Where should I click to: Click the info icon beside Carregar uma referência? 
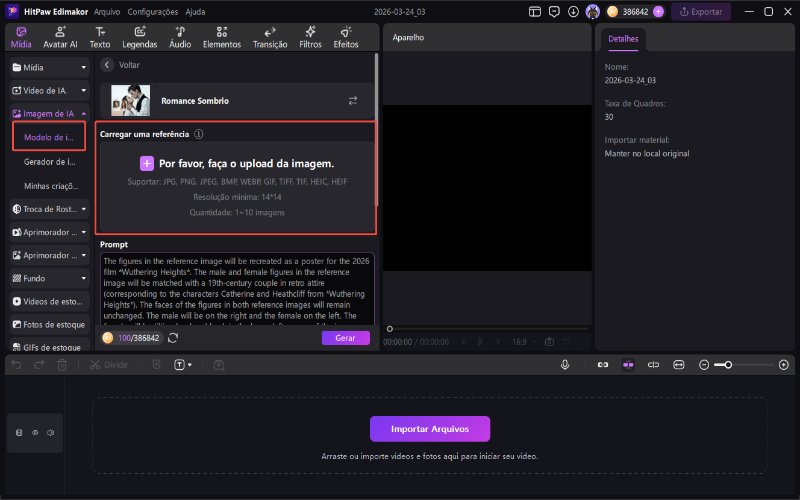(x=199, y=134)
